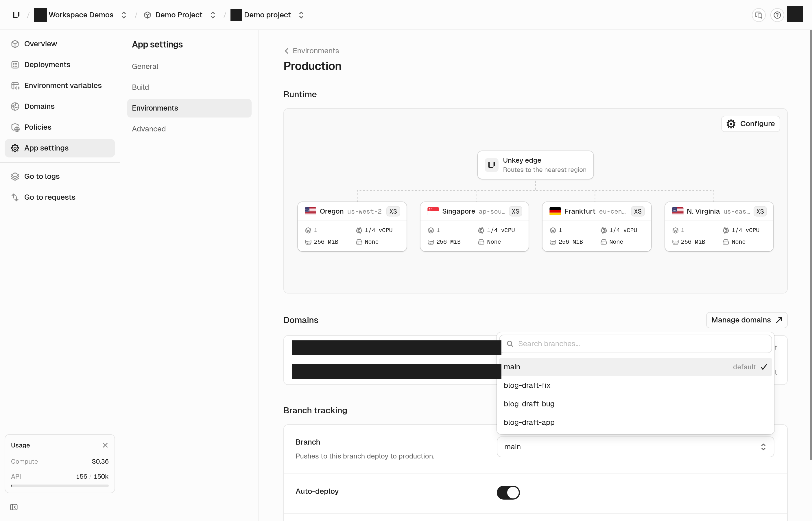Image resolution: width=812 pixels, height=521 pixels.
Task: Click the search magnifier icon in branches
Action: click(x=510, y=344)
